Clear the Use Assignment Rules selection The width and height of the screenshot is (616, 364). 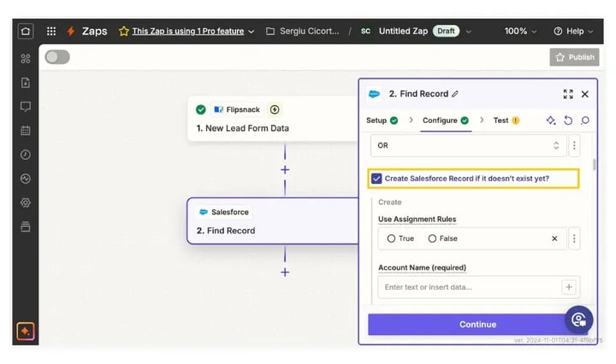coord(554,238)
